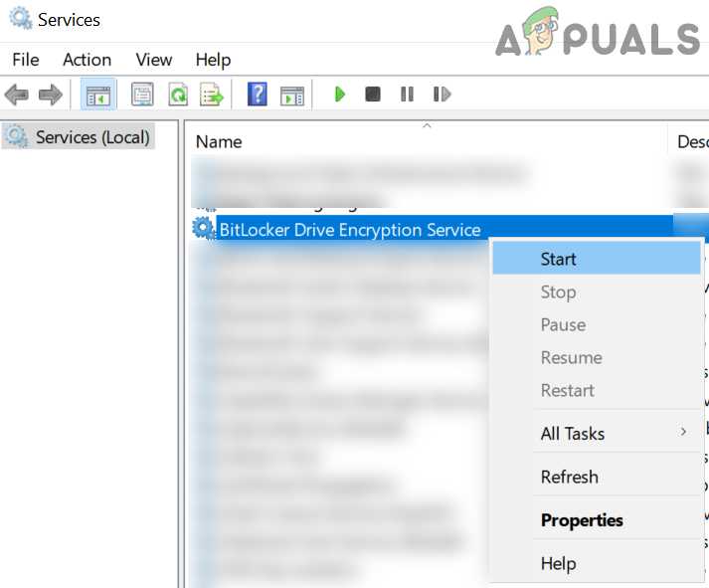Click Pause in the context menu
Screen dimensions: 709x588
pos(597,324)
